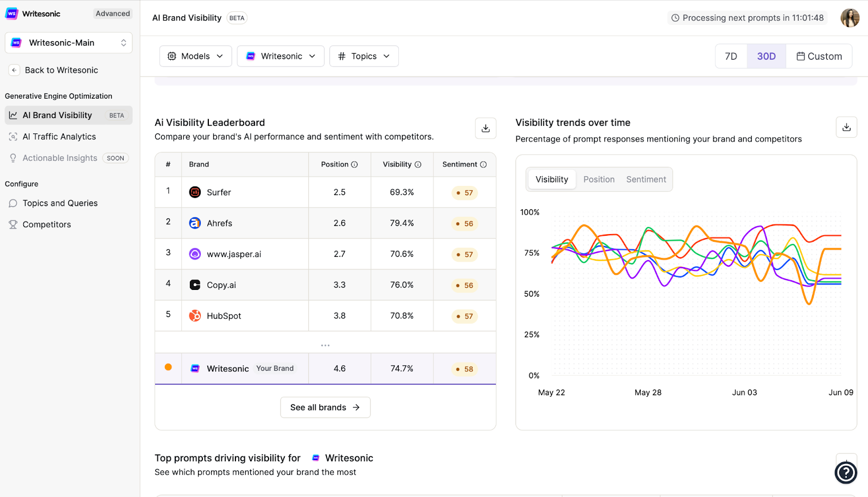Click the Advanced plan badge
This screenshot has width=868, height=497.
(113, 14)
